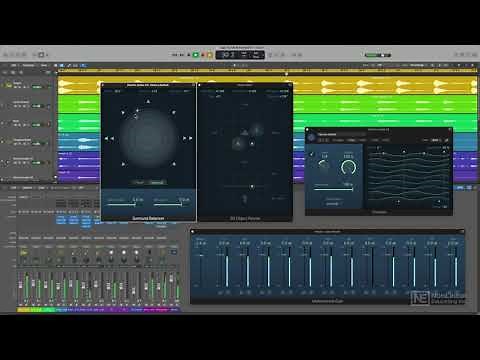Select the right side speakers in Surround Balancer

(187, 138)
